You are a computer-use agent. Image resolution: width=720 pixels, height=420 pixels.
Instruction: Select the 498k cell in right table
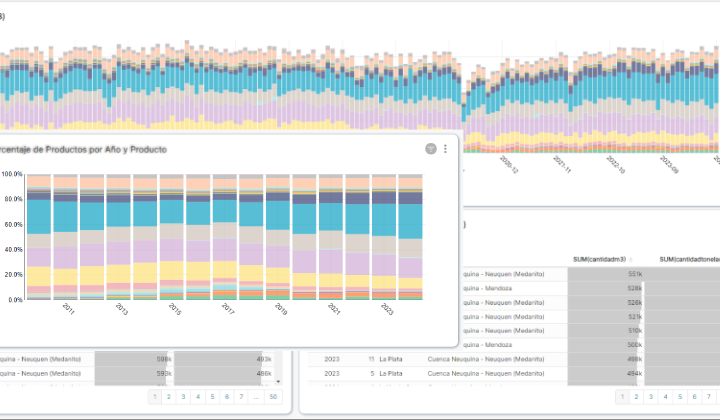[605, 359]
